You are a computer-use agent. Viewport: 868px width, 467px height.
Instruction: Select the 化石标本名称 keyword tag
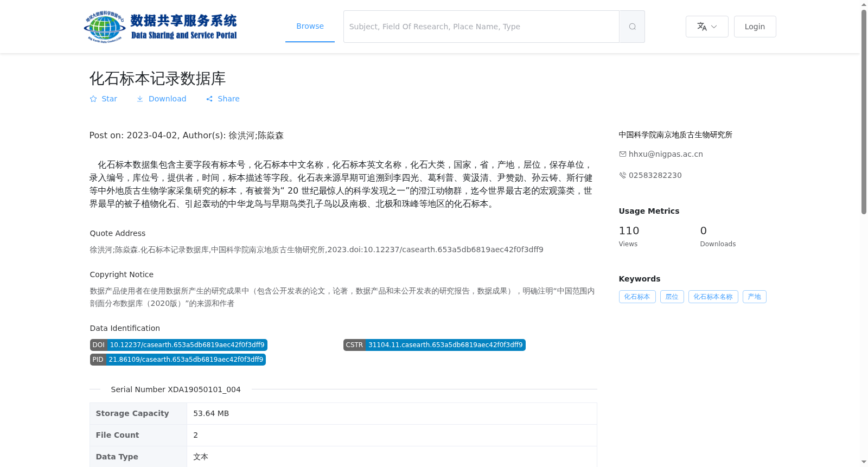[713, 297]
